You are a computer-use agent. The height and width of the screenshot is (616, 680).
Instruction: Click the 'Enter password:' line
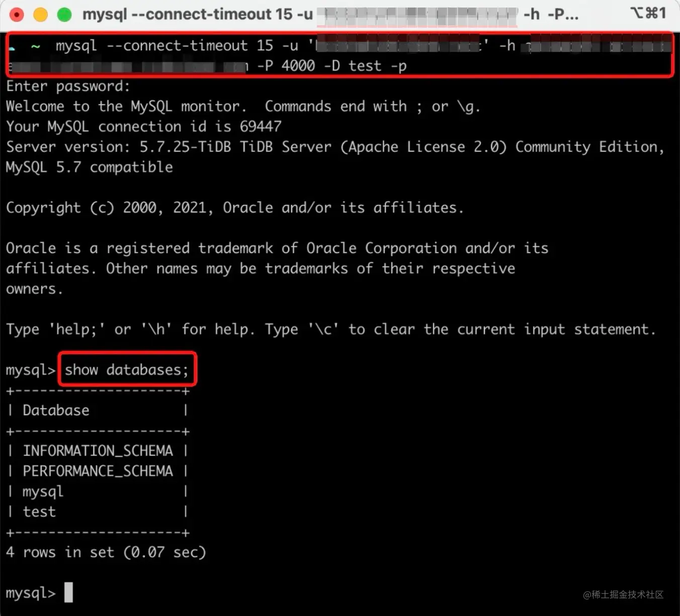pos(68,87)
